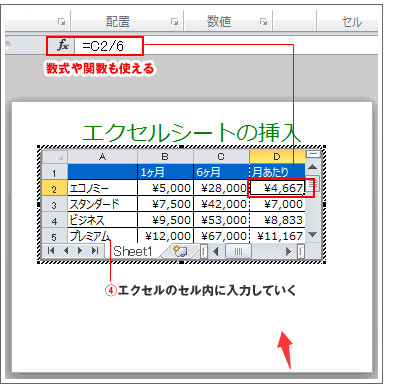Viewport: 394px width, 388px height.
Task: Click the fx insert function icon
Action: coord(62,46)
